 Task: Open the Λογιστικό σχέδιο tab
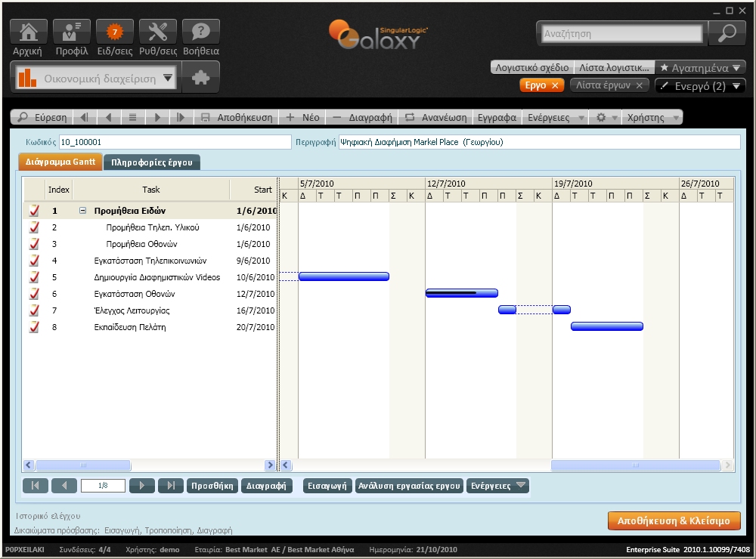point(531,67)
